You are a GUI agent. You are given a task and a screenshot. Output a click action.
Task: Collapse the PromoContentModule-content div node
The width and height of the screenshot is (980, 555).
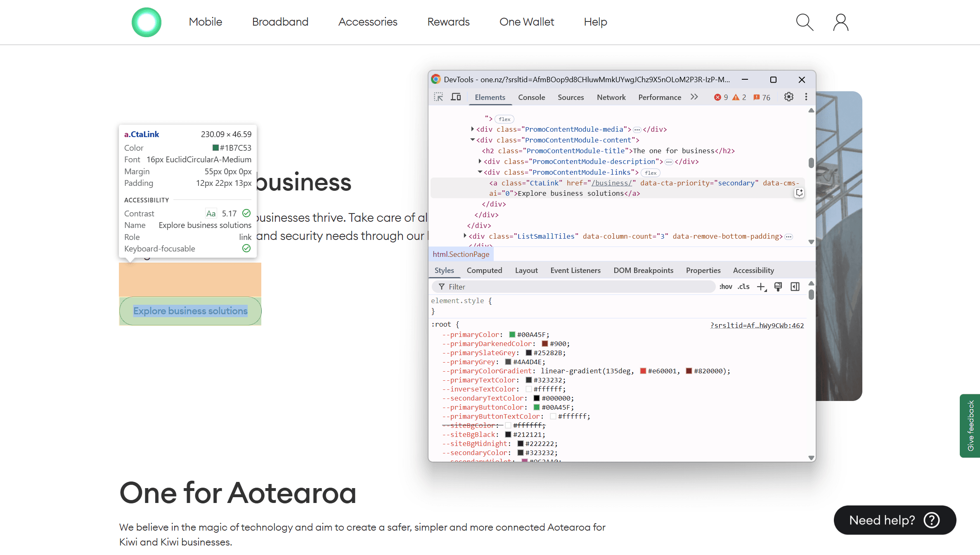472,140
